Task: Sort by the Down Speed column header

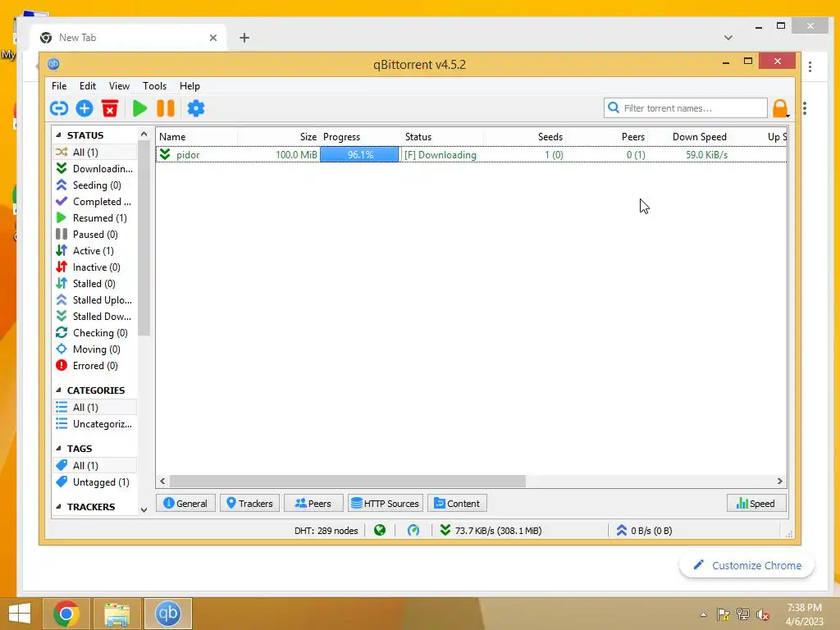Action: pos(690,137)
